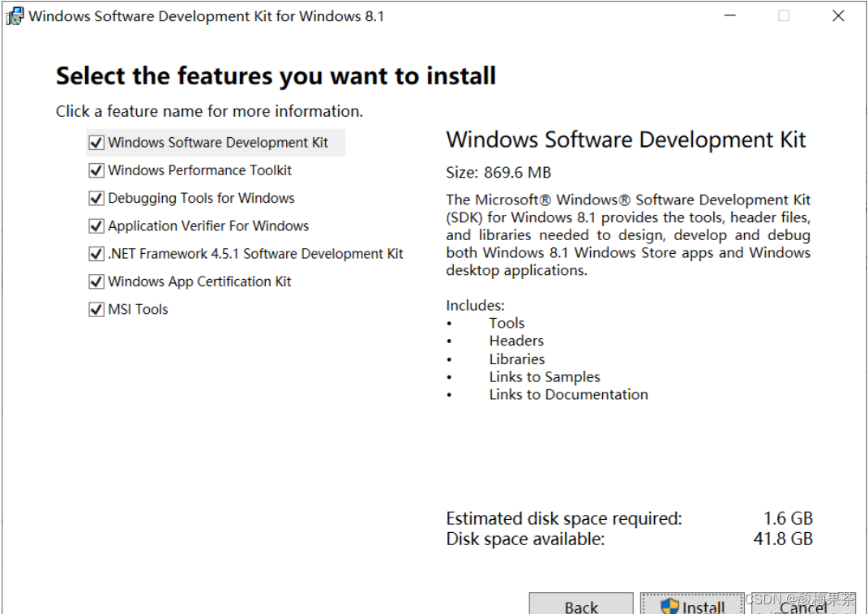Select the Windows Performance Toolkit feature name
This screenshot has width=868, height=614.
point(200,170)
